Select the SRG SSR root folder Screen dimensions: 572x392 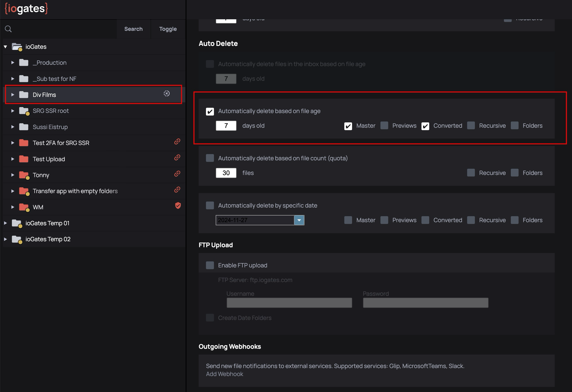pos(51,111)
